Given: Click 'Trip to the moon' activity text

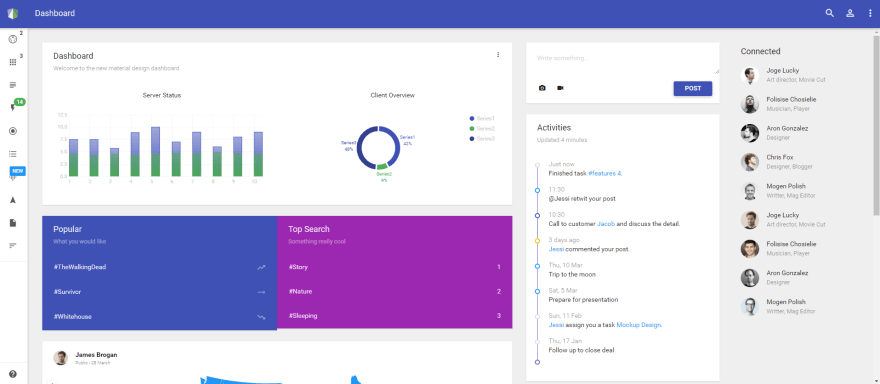Looking at the screenshot, I should (x=572, y=275).
